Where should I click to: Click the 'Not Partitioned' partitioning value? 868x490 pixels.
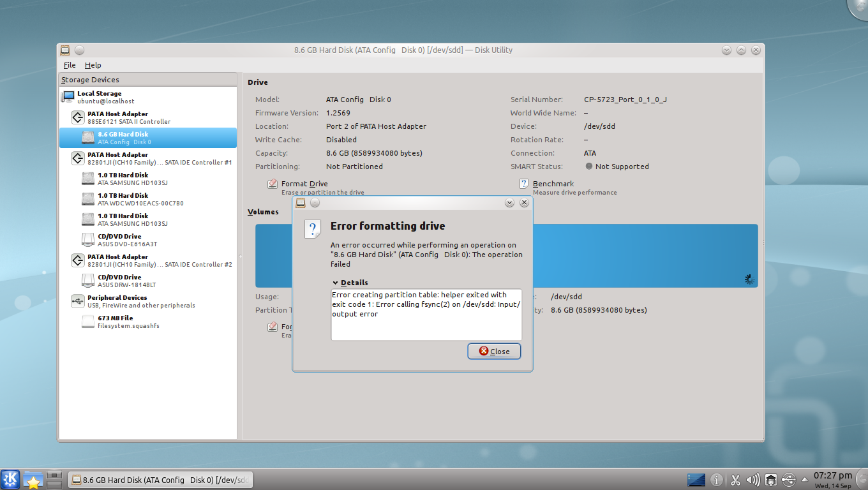coord(354,167)
